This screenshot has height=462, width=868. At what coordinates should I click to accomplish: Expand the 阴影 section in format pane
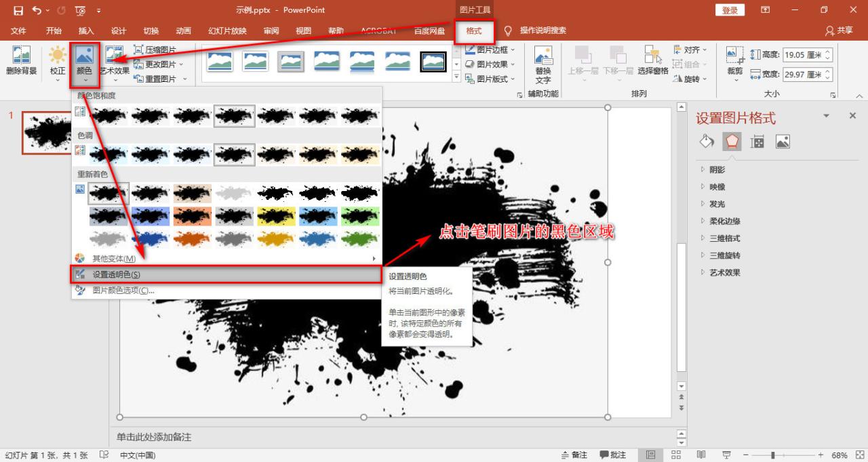coord(716,170)
